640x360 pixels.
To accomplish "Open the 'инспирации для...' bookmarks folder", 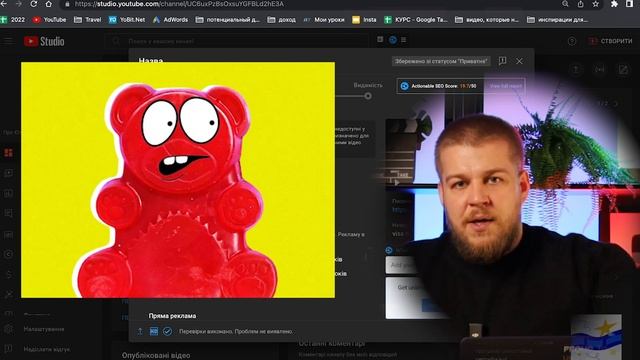I will pyautogui.click(x=558, y=20).
